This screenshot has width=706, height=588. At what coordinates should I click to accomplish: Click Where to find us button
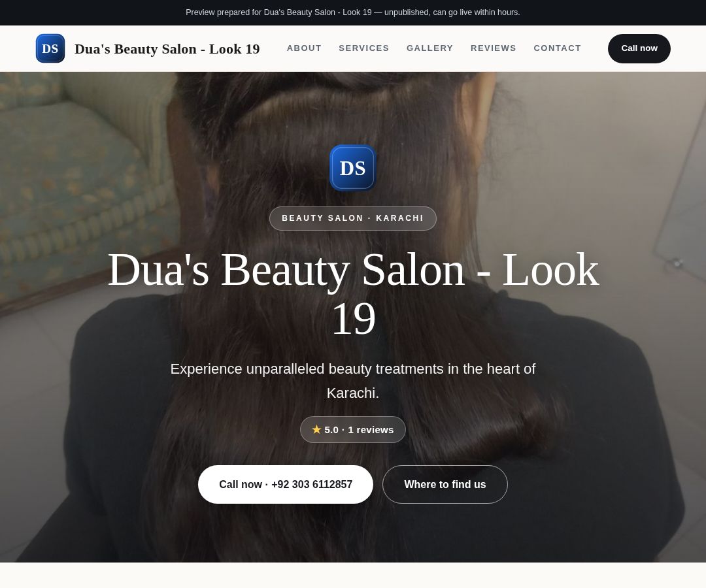(x=445, y=485)
